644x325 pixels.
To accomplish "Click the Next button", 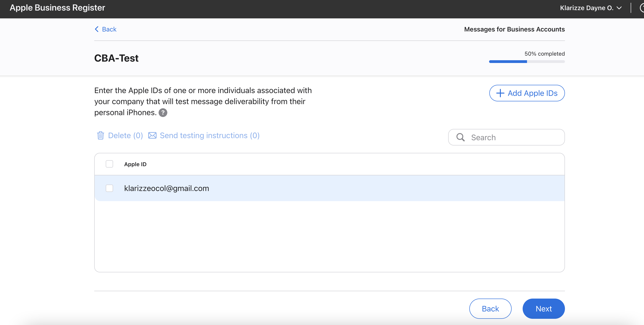I will (x=544, y=308).
